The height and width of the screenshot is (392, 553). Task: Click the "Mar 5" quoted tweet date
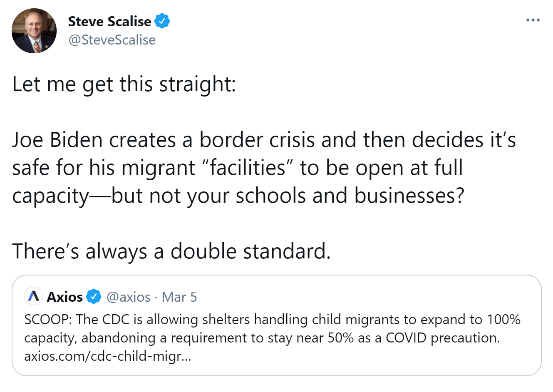179,297
